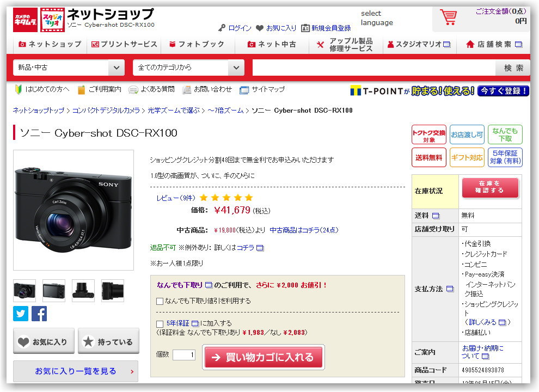This screenshot has width=539, height=392.
Task: Open select language chooser
Action: pyautogui.click(x=377, y=18)
